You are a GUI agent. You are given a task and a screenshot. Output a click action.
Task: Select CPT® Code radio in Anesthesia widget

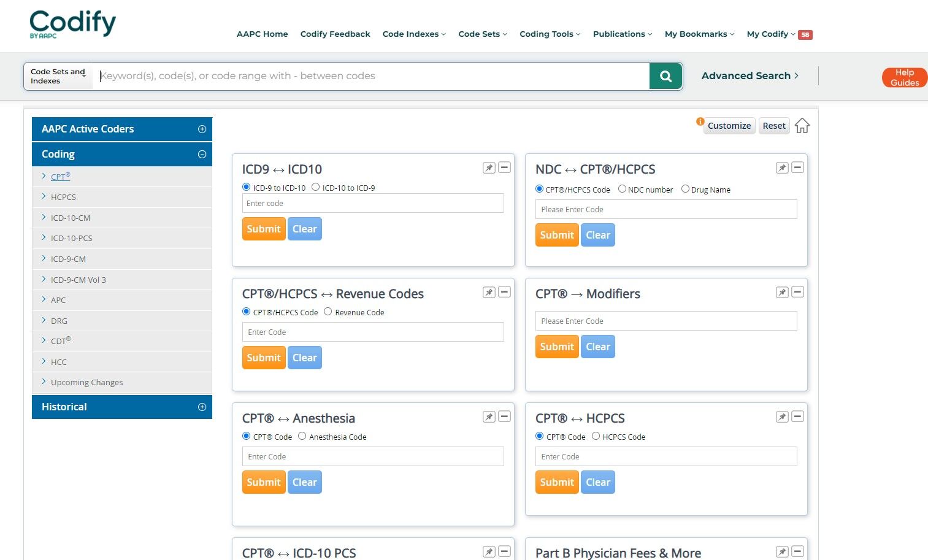tap(247, 436)
